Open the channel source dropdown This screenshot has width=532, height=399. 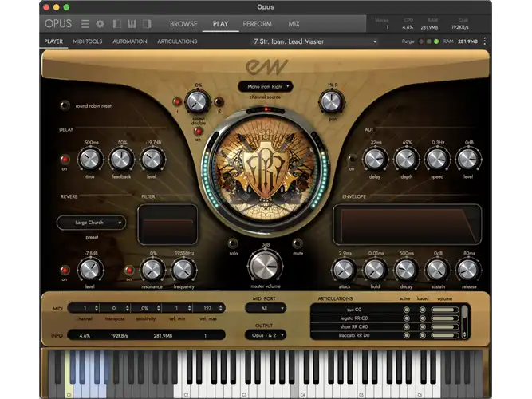[266, 87]
